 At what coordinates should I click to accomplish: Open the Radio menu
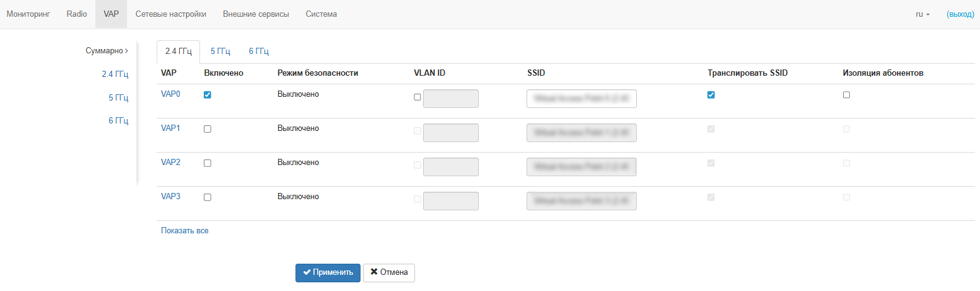click(77, 14)
